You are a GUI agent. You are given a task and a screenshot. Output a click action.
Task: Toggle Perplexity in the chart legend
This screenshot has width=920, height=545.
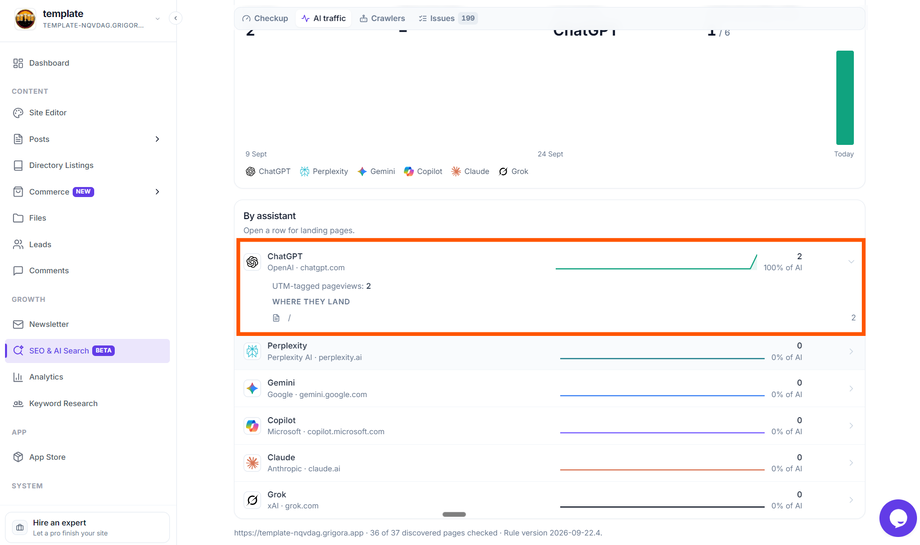[324, 171]
